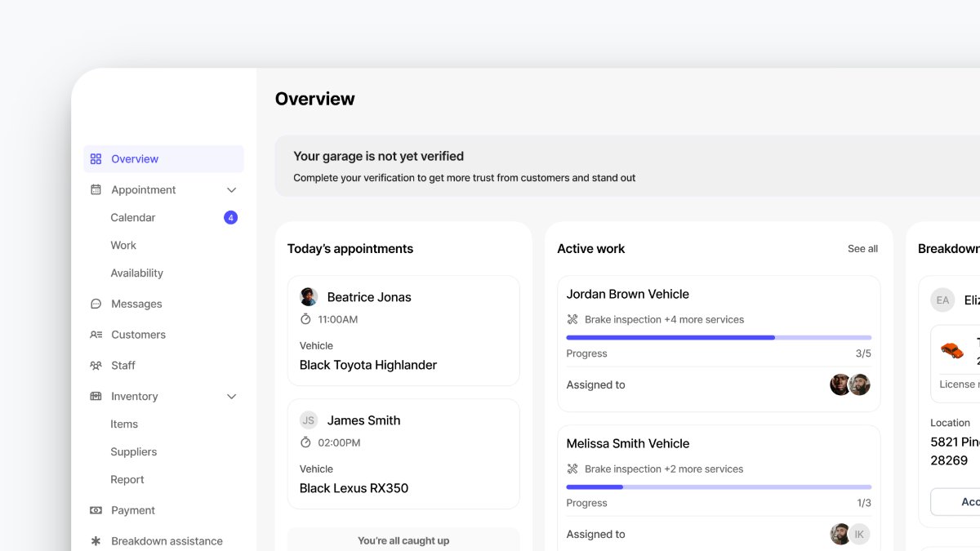This screenshot has height=551, width=980.
Task: Click the Staff people icon
Action: (96, 366)
